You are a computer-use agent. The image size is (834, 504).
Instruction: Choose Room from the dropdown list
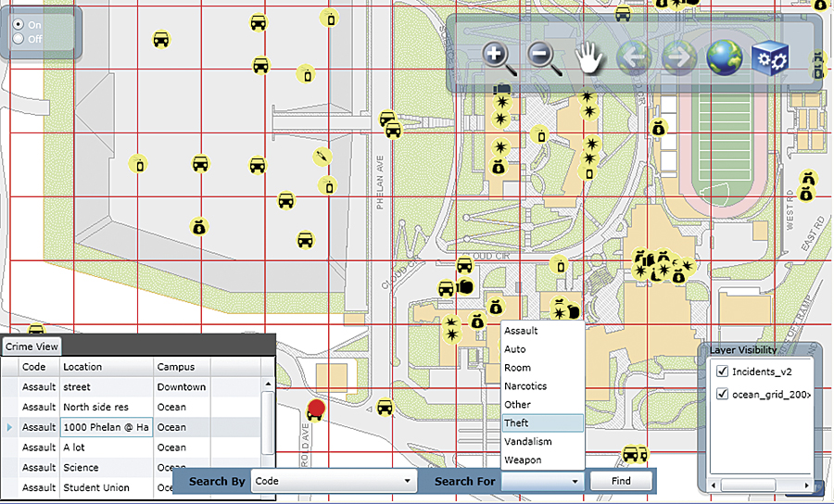click(x=542, y=368)
